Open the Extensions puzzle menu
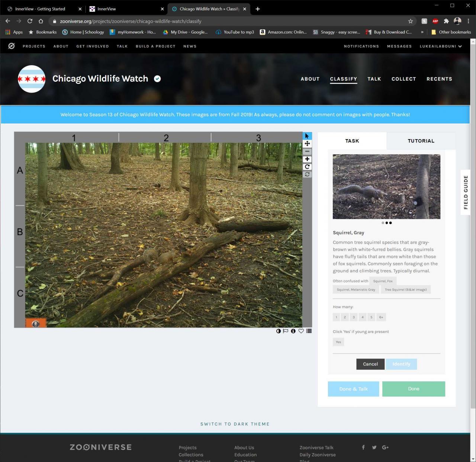This screenshot has width=476, height=462. [x=446, y=21]
